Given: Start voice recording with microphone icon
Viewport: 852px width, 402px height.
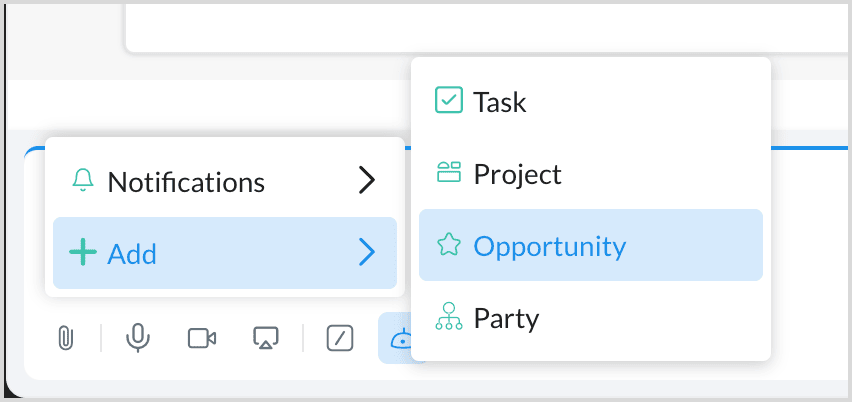Looking at the screenshot, I should tap(138, 339).
